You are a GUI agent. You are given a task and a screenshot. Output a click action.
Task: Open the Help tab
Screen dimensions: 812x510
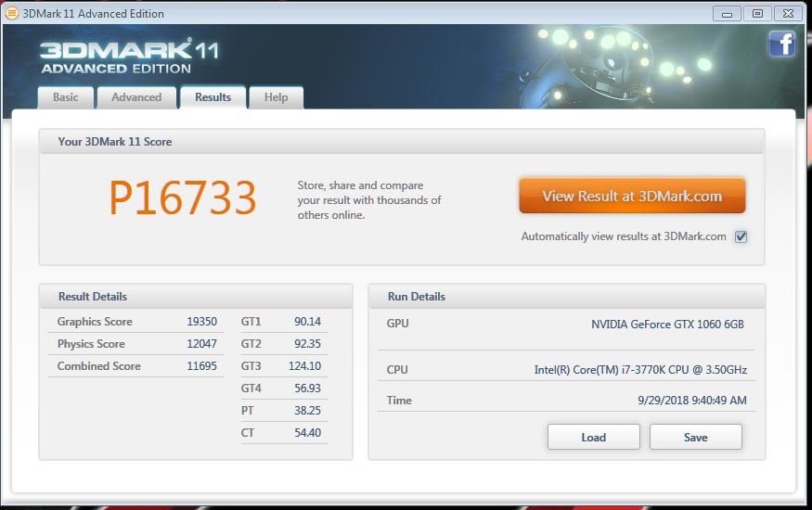276,97
